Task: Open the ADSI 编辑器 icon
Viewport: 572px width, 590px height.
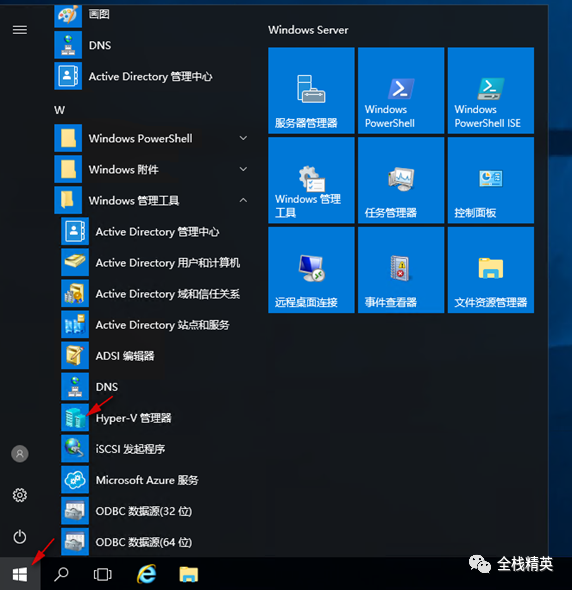Action: coord(75,356)
